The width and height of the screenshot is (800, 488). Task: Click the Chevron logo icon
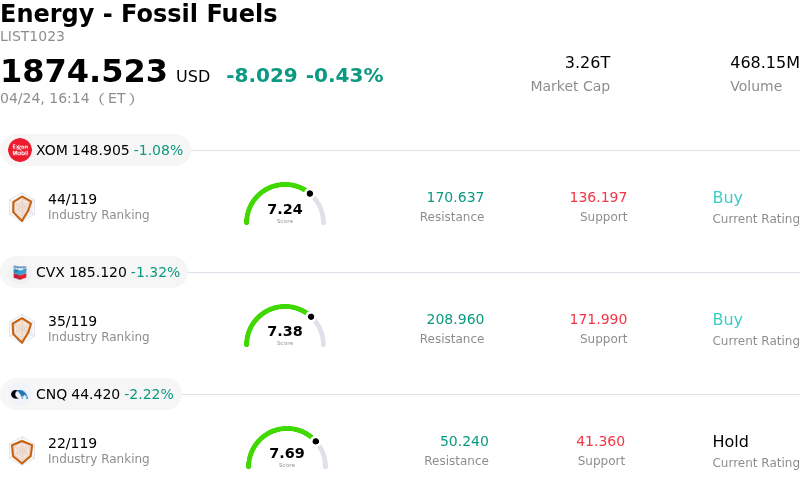pyautogui.click(x=20, y=272)
